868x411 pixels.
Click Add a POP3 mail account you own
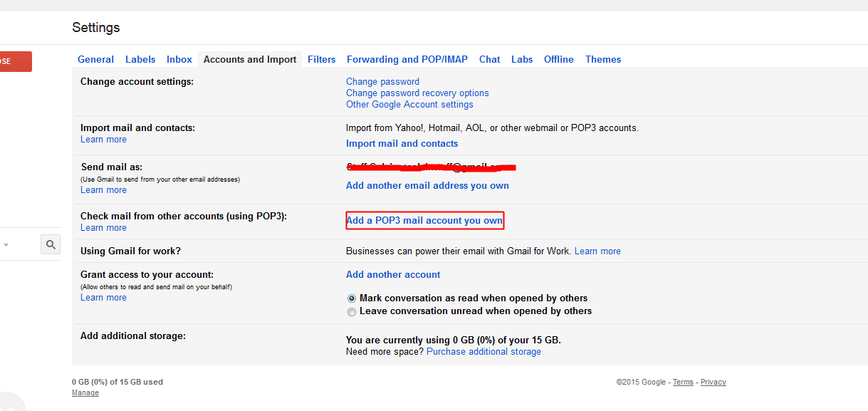pyautogui.click(x=424, y=220)
